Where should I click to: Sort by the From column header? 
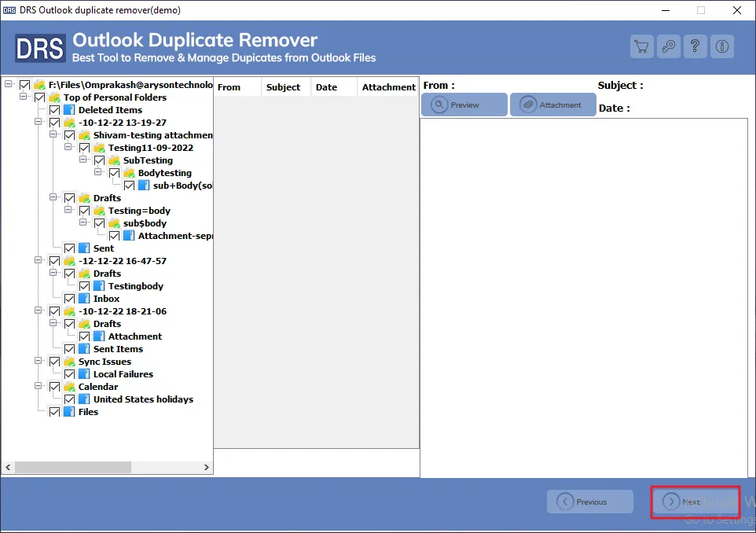pos(237,87)
